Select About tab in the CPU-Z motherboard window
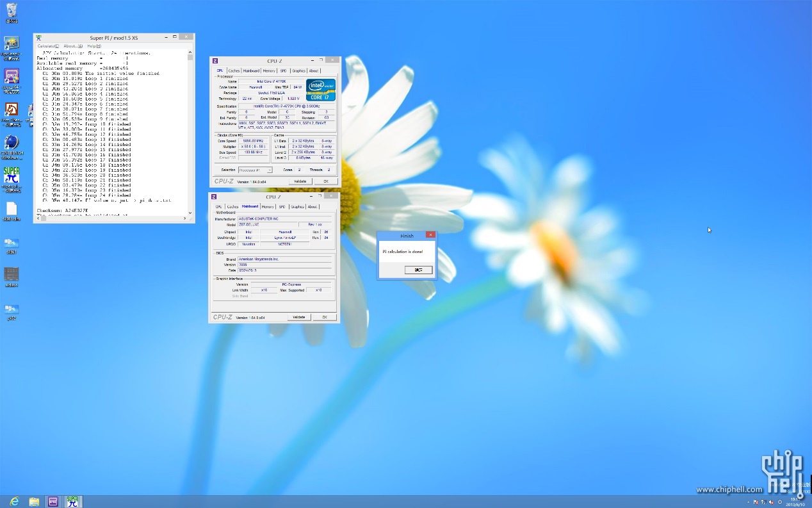This screenshot has width=812, height=508. [x=313, y=207]
